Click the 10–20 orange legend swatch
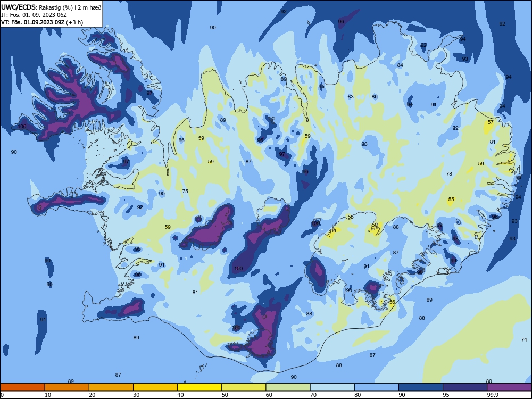 pos(67,387)
